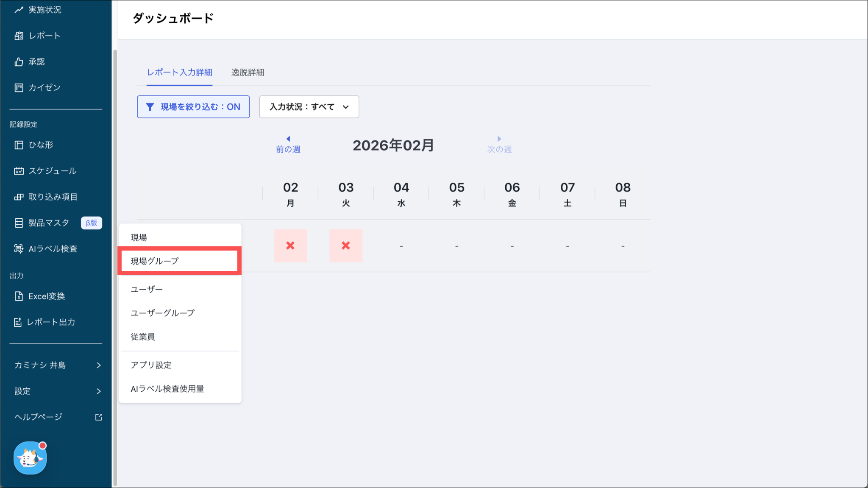This screenshot has height=488, width=868.
Task: Open スケジュール calendar icon
Action: click(19, 171)
